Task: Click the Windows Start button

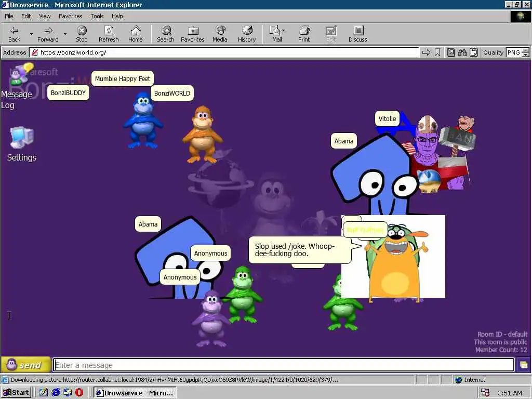Action: click(x=16, y=393)
